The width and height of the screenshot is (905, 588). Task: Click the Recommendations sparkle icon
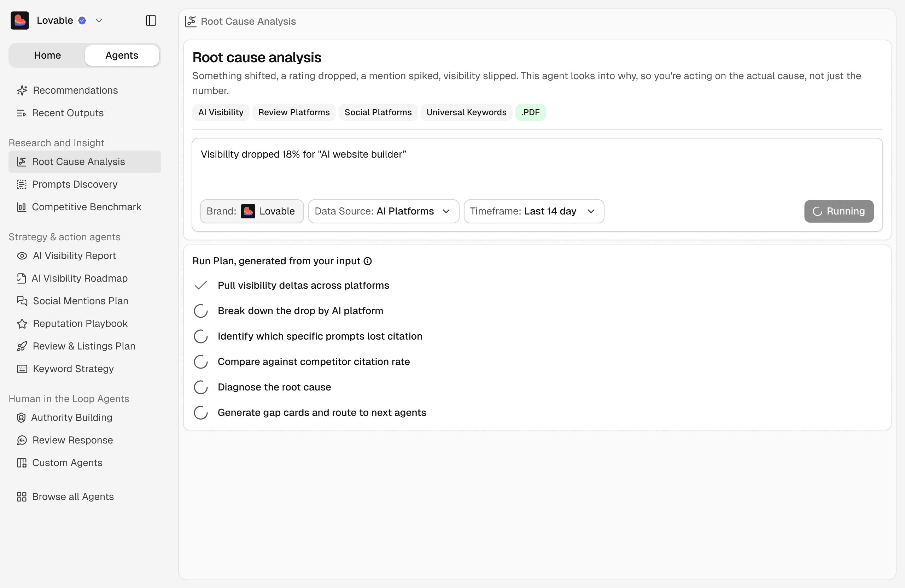tap(22, 90)
